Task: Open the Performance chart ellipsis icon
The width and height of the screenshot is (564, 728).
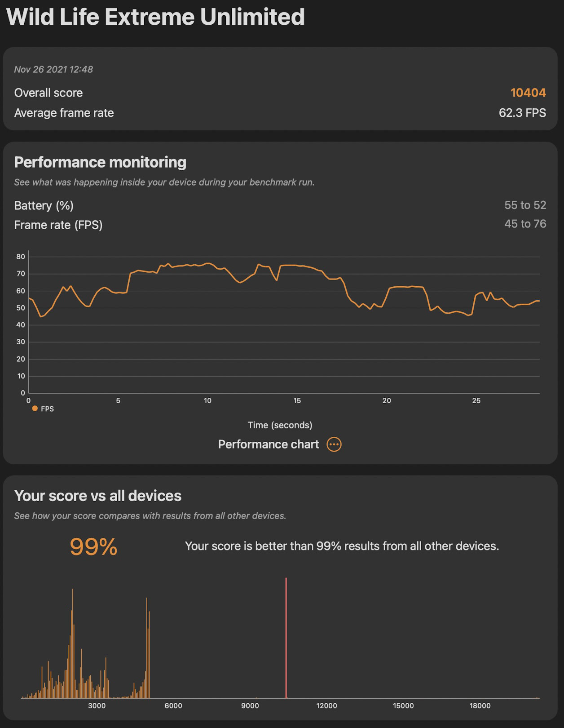Action: [x=334, y=444]
